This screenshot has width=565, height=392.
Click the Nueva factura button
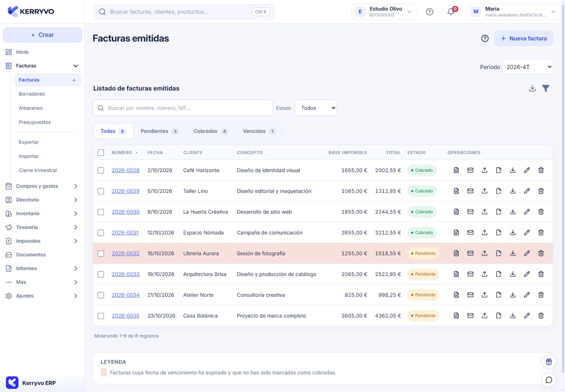click(x=524, y=38)
